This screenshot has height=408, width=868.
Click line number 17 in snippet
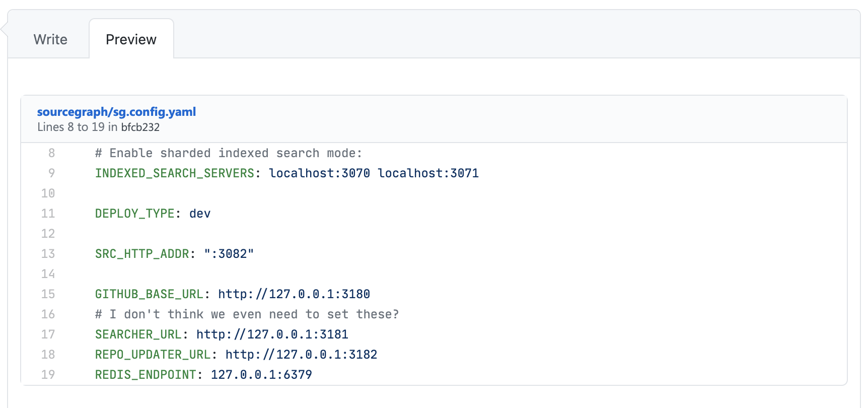(48, 334)
